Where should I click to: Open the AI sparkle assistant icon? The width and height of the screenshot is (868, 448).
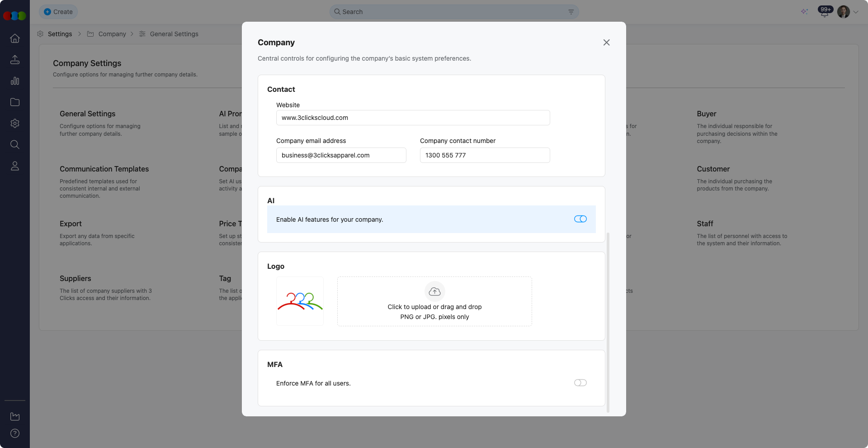(805, 11)
